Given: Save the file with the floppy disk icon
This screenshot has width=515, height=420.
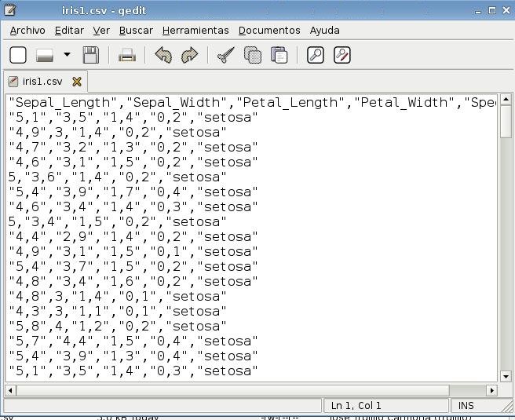Looking at the screenshot, I should click(x=91, y=55).
